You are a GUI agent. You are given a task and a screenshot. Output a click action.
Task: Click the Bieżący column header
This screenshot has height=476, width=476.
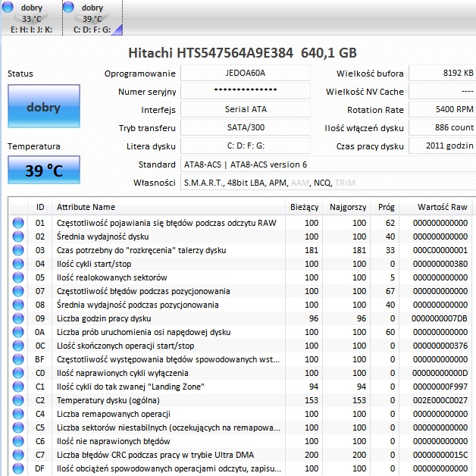click(304, 207)
